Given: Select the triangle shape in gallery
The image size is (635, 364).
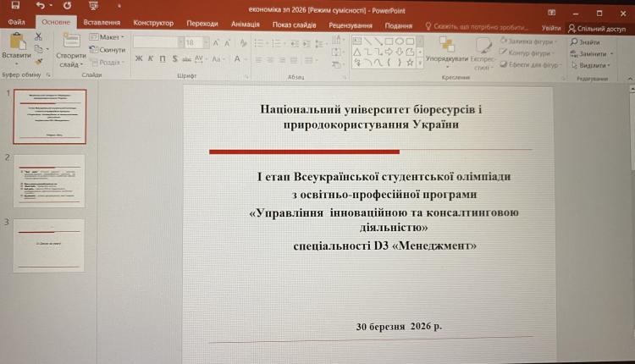Looking at the screenshot, I should pyautogui.click(x=356, y=52).
